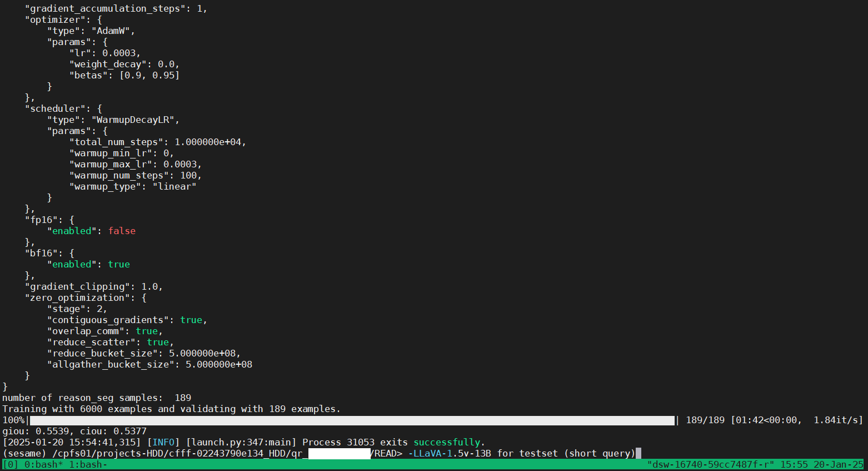
Task: Click "number of reason_seg samples: 189" line
Action: click(97, 398)
